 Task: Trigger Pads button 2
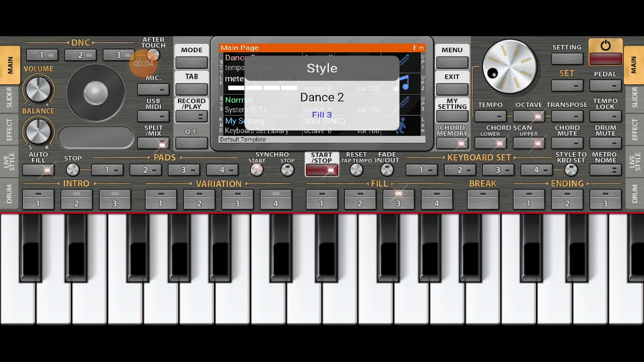click(145, 170)
